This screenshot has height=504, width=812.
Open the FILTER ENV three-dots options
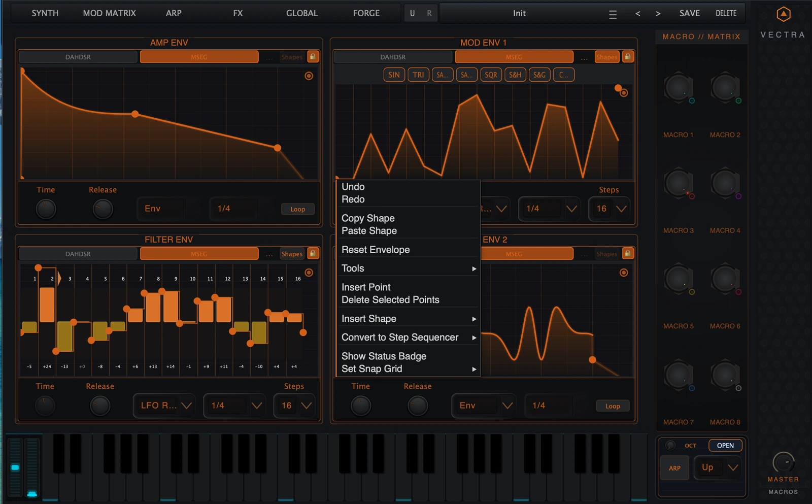click(x=269, y=254)
